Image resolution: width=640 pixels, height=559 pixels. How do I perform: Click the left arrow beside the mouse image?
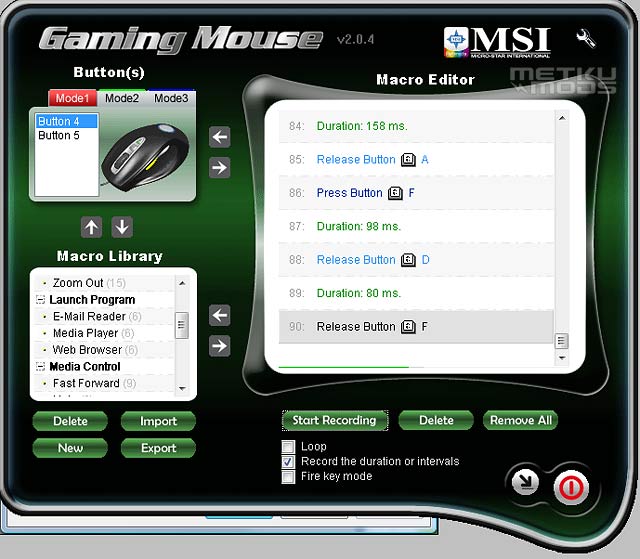point(220,137)
